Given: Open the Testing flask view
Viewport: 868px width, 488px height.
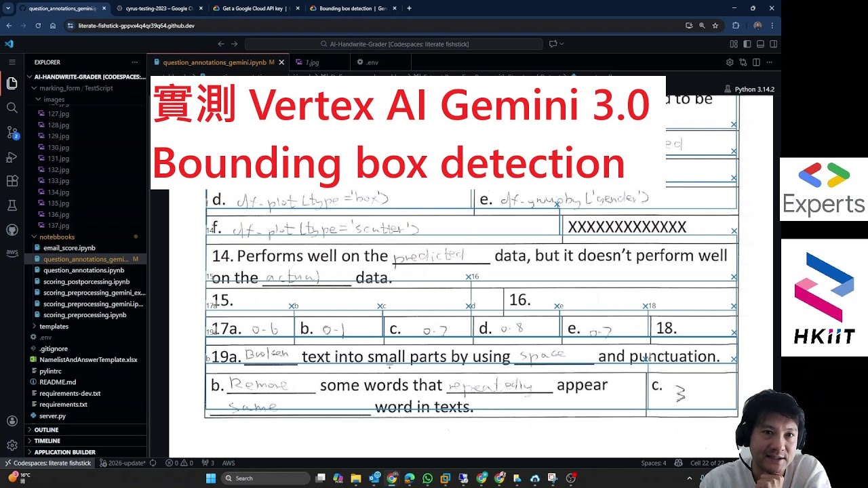Looking at the screenshot, I should (x=12, y=205).
